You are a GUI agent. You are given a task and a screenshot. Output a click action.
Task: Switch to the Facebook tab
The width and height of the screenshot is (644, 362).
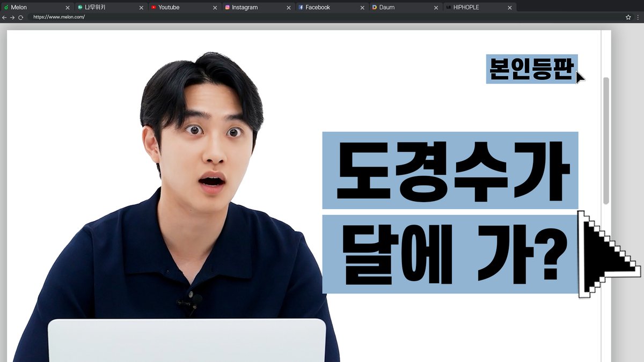point(332,8)
